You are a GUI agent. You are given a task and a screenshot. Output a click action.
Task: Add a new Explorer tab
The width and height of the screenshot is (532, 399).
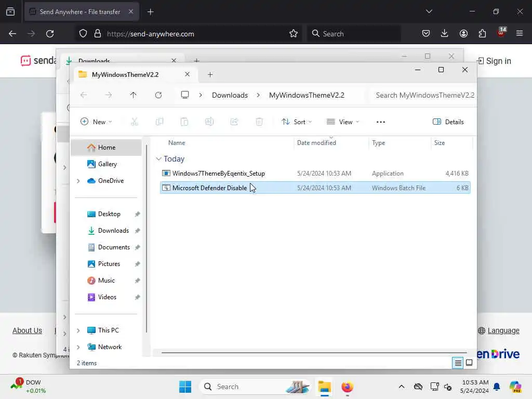210,75
